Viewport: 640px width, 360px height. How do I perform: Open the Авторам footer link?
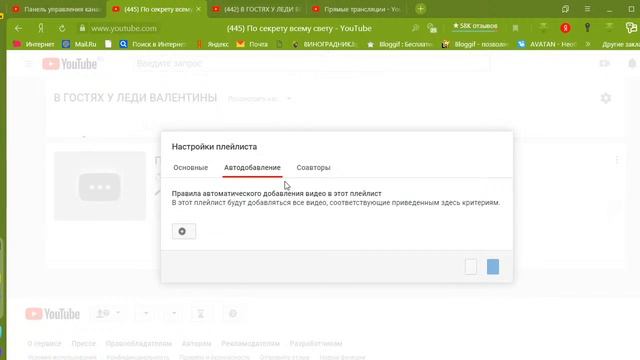pos(196,344)
